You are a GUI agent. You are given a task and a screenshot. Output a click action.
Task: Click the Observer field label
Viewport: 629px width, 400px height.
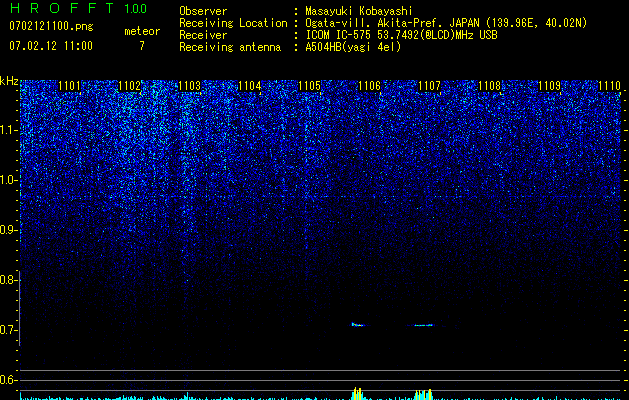[203, 11]
